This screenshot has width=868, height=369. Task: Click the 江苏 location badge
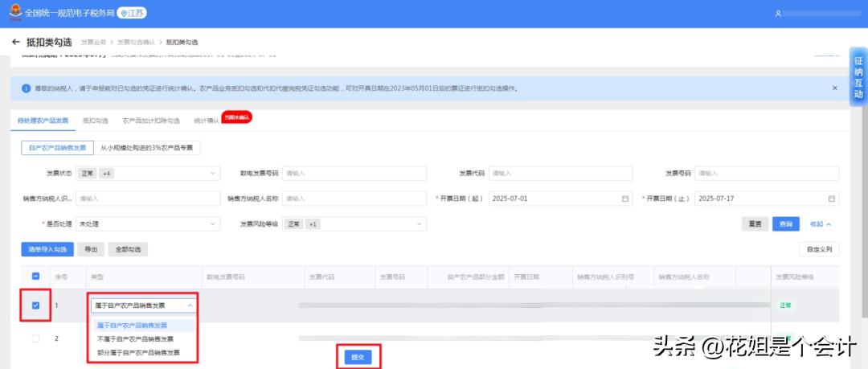point(132,13)
